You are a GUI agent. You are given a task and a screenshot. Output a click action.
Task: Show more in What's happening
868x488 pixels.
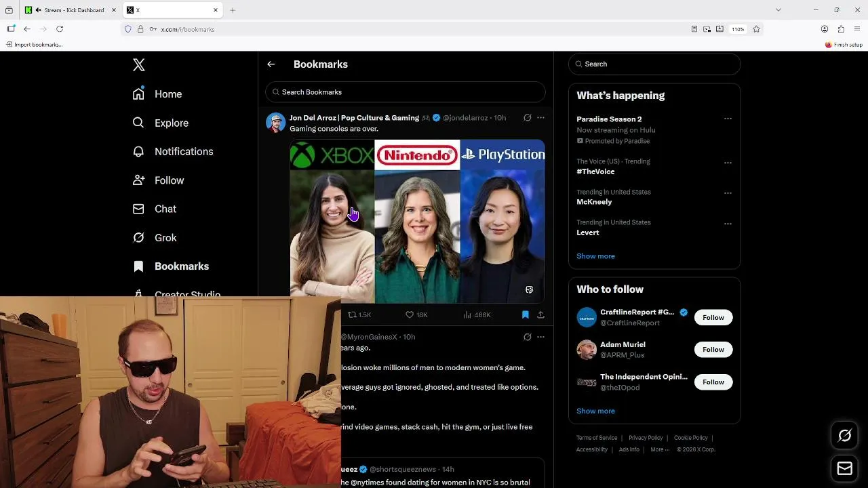click(x=595, y=256)
